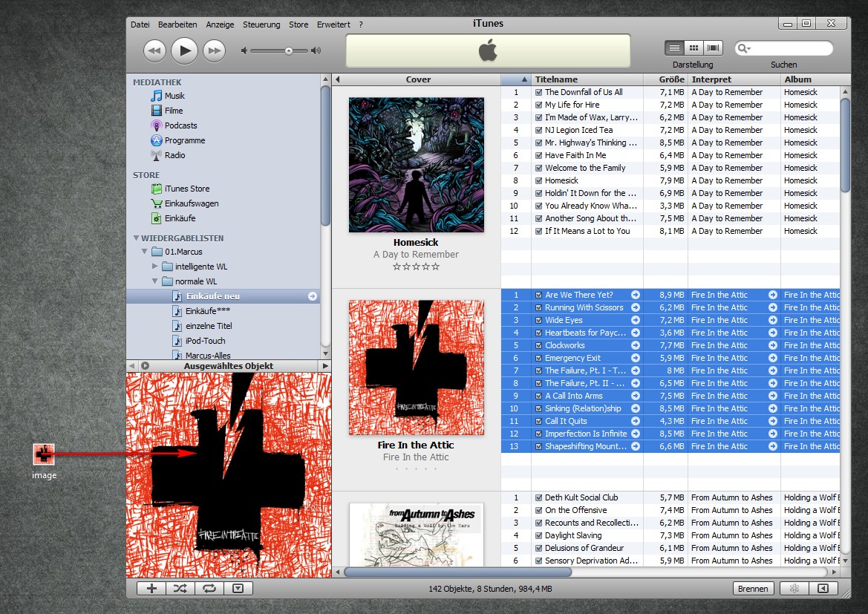Open the Steuerung menu
Image resolution: width=868 pixels, height=614 pixels.
[261, 25]
